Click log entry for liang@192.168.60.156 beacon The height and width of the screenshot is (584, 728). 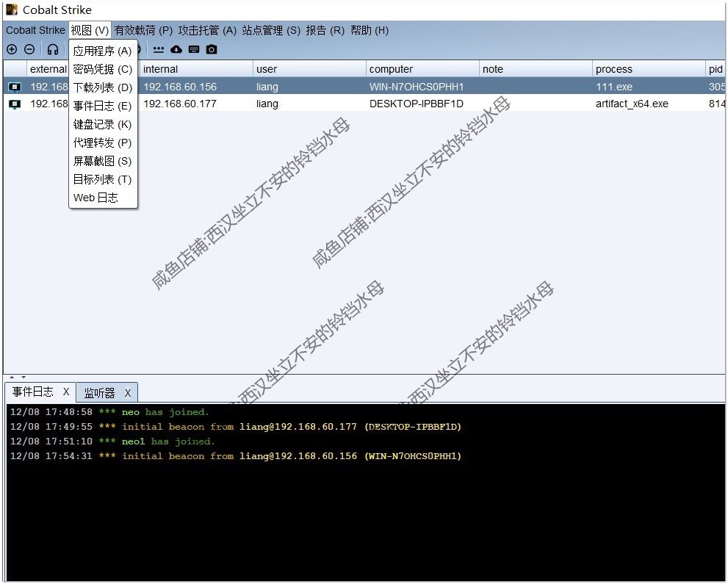[236, 456]
